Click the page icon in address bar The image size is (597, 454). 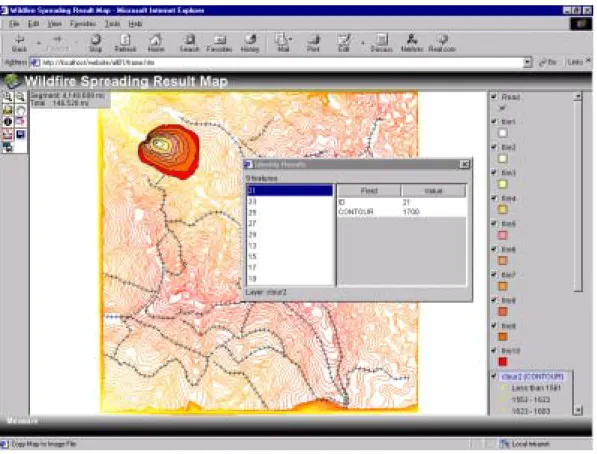pyautogui.click(x=35, y=62)
